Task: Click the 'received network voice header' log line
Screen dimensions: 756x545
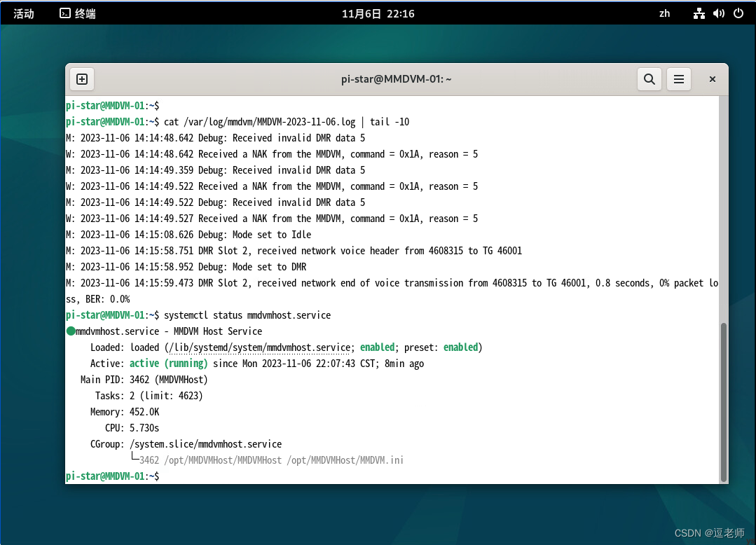Action: [x=294, y=251]
